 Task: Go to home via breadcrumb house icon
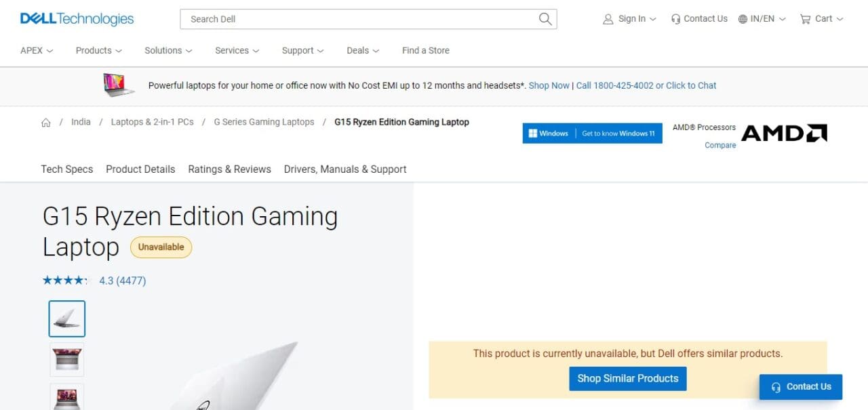(x=46, y=123)
